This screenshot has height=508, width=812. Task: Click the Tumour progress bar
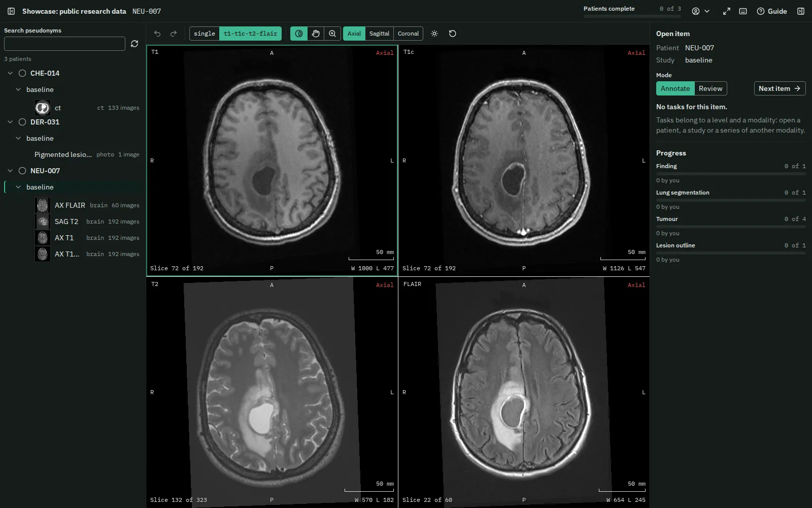[x=731, y=227]
